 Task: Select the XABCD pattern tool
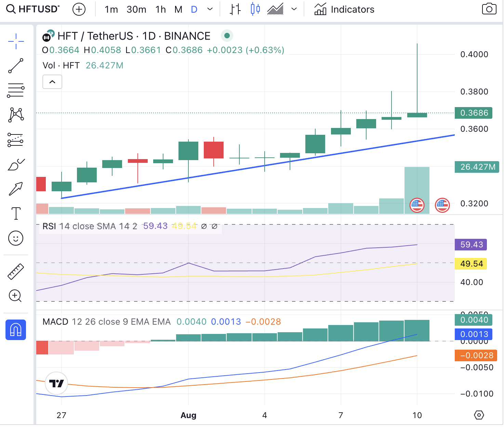click(x=16, y=115)
